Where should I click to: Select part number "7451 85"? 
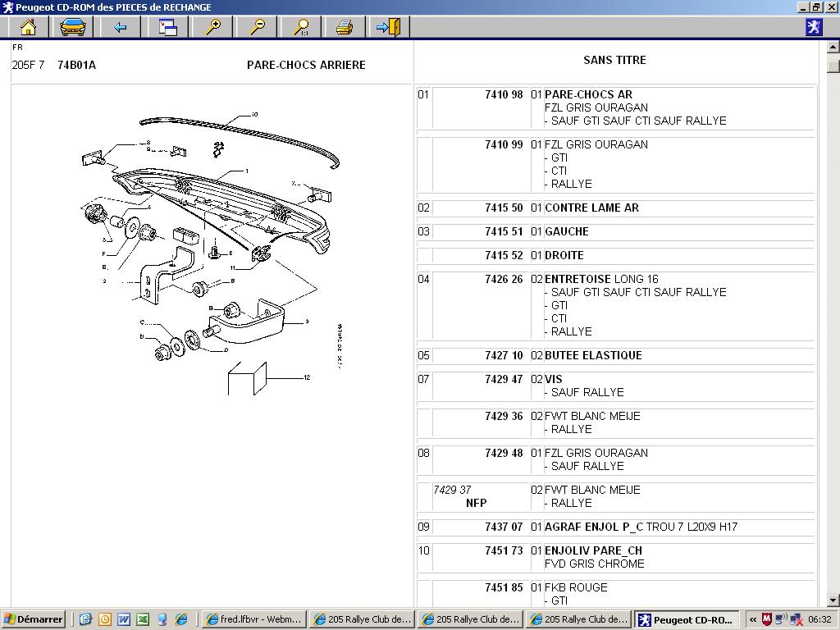click(504, 587)
